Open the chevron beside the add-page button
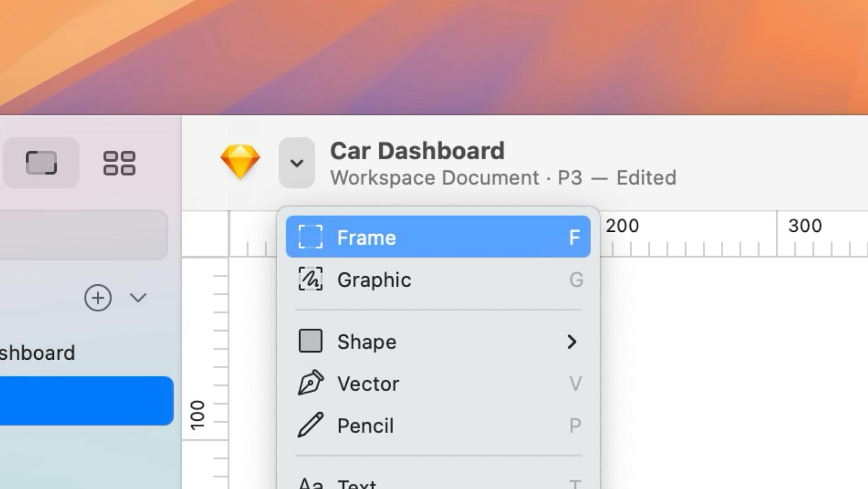 click(x=138, y=298)
